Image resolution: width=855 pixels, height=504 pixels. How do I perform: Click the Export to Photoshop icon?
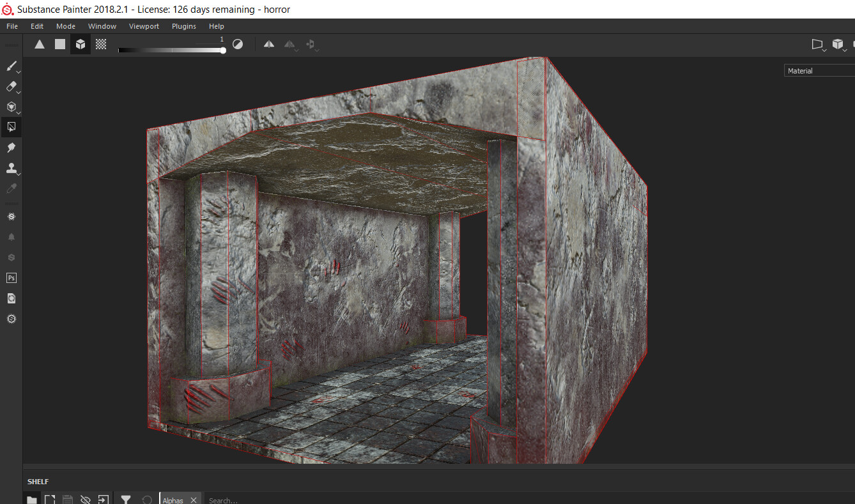point(11,278)
